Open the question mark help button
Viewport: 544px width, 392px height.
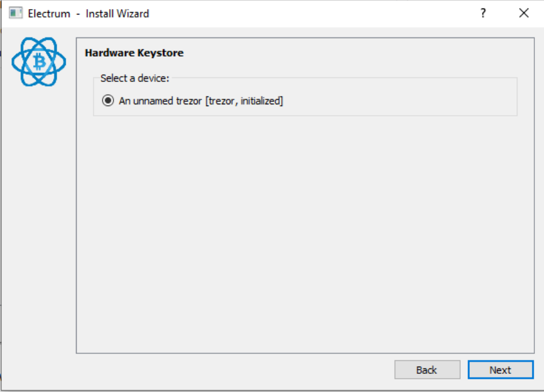483,13
